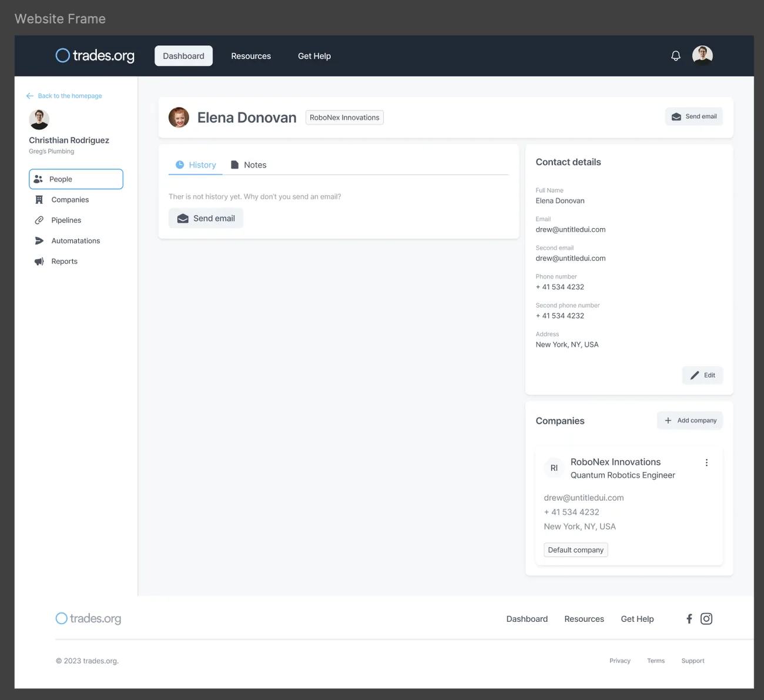Go back to the homepage link

64,96
